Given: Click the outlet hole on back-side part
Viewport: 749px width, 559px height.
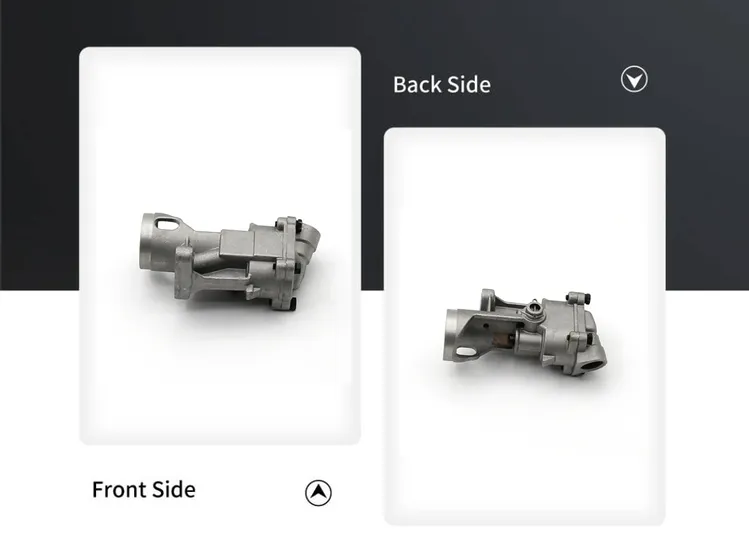Looking at the screenshot, I should [594, 366].
